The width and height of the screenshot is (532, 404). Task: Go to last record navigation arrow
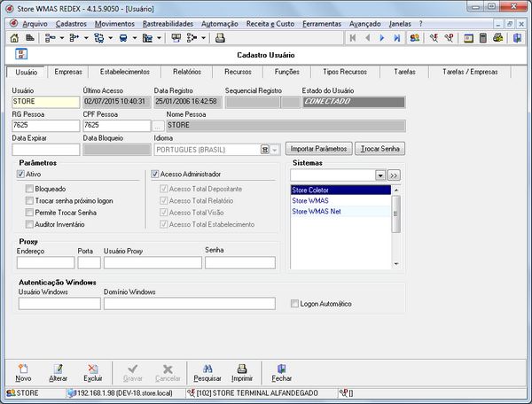[x=396, y=38]
